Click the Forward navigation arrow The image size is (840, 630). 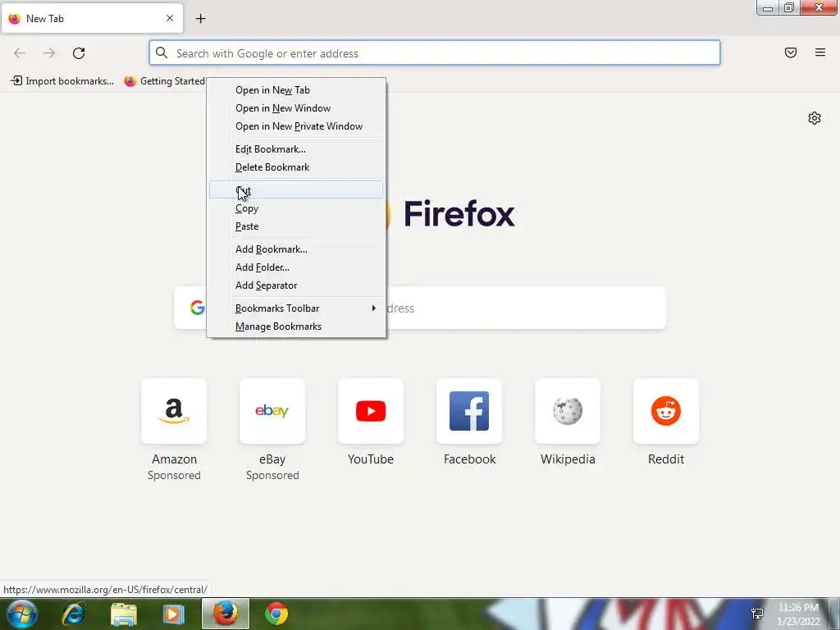[49, 53]
